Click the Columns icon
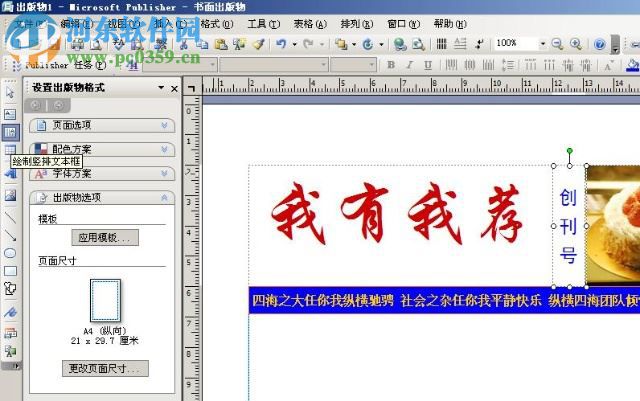 coord(441,44)
